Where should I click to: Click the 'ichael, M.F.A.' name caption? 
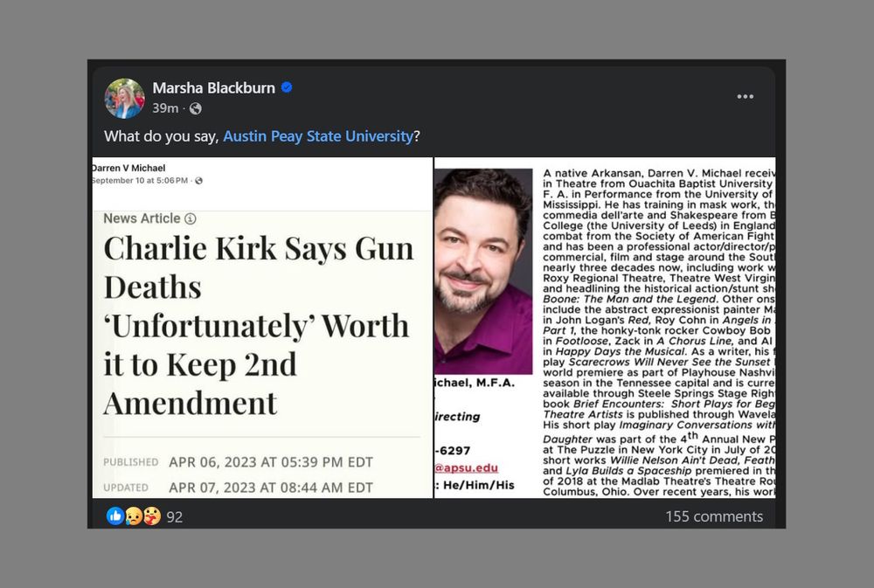pyautogui.click(x=475, y=383)
